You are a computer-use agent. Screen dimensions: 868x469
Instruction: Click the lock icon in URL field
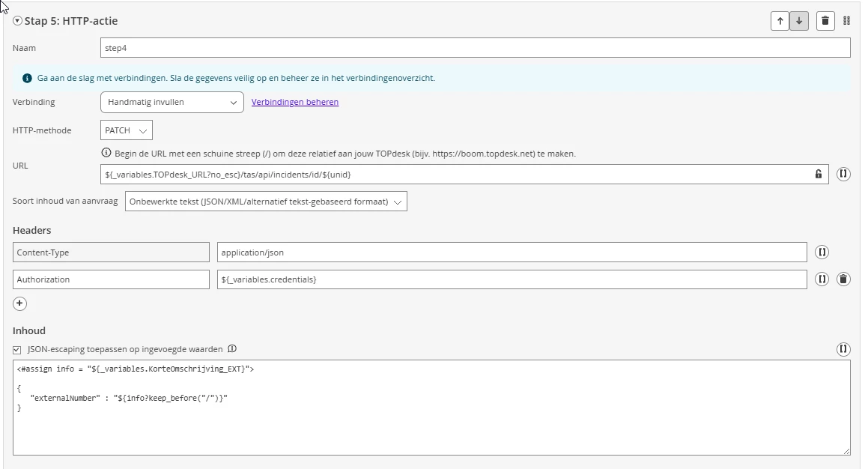[819, 174]
